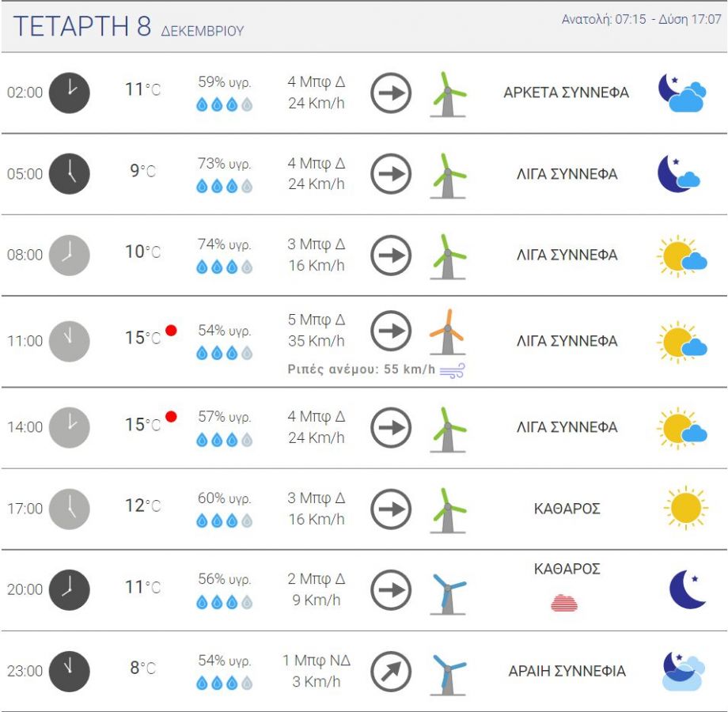Click the sun and cloud icon at 08:00
This screenshot has height=712, width=728.
pos(681,256)
